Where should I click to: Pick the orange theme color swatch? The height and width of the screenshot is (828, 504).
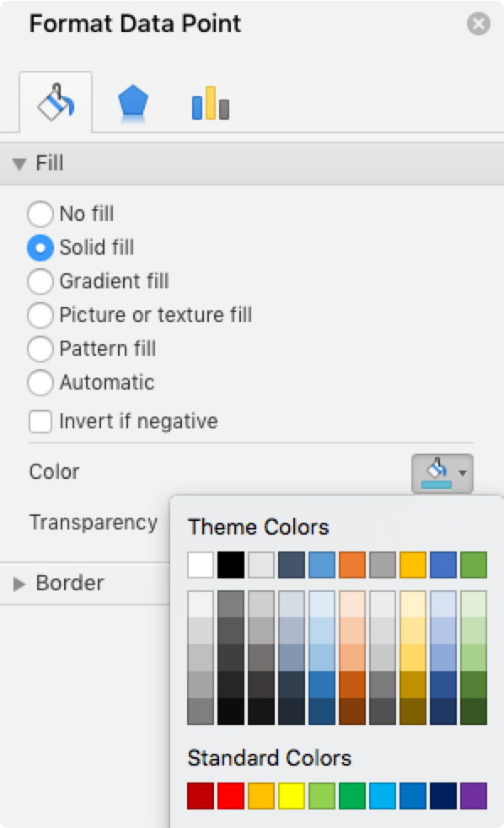pyautogui.click(x=352, y=565)
